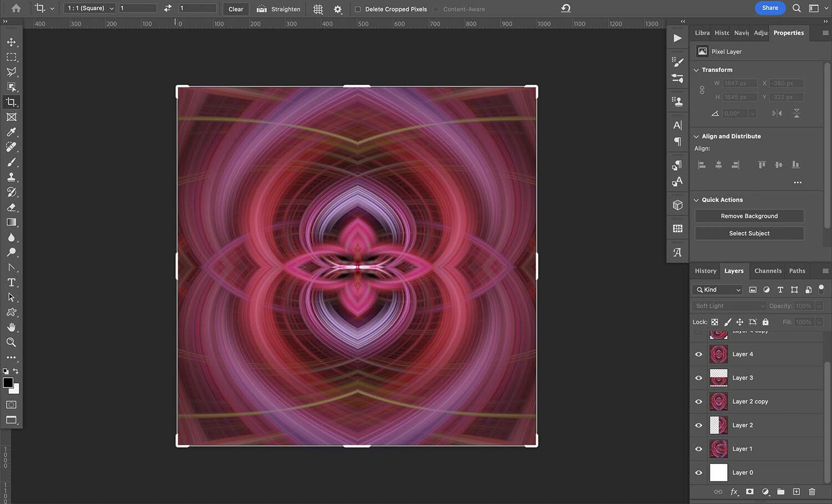This screenshot has height=504, width=832.
Task: Activate the Type tool
Action: 12,282
